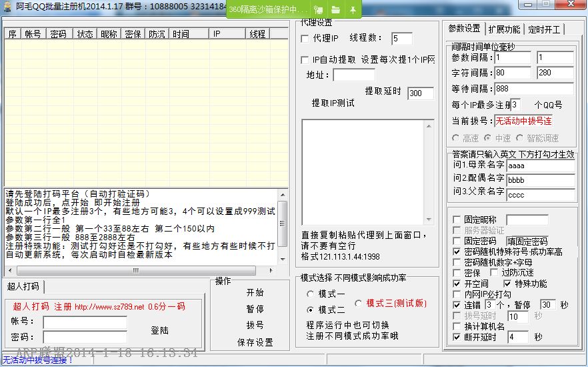Click the second 字符间隔 field with 280
The width and height of the screenshot is (588, 367).
(x=555, y=73)
